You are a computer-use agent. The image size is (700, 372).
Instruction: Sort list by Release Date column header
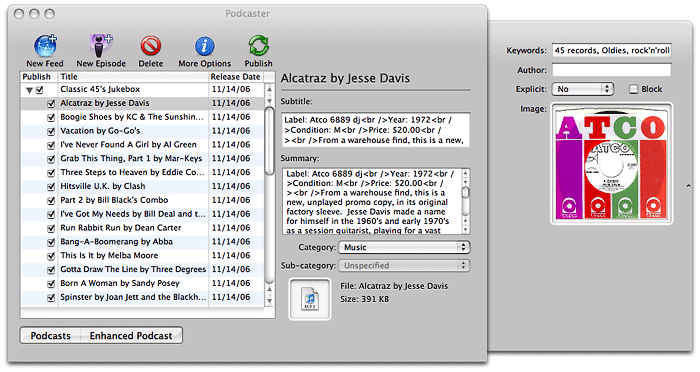tap(236, 77)
